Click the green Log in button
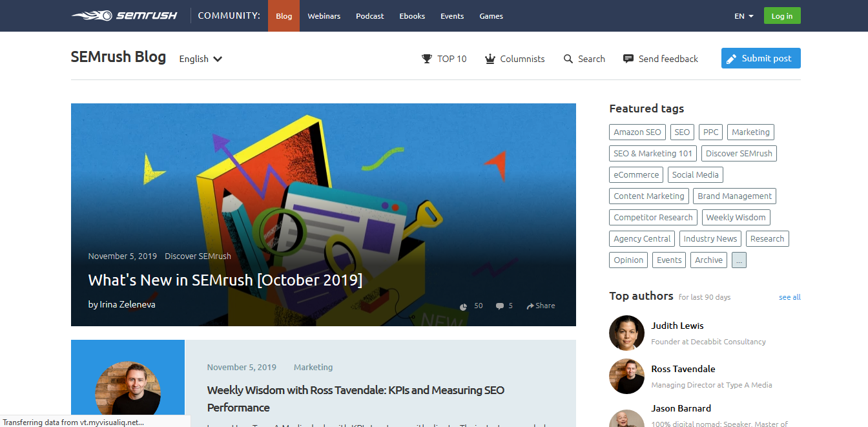The width and height of the screenshot is (868, 427). coord(781,14)
